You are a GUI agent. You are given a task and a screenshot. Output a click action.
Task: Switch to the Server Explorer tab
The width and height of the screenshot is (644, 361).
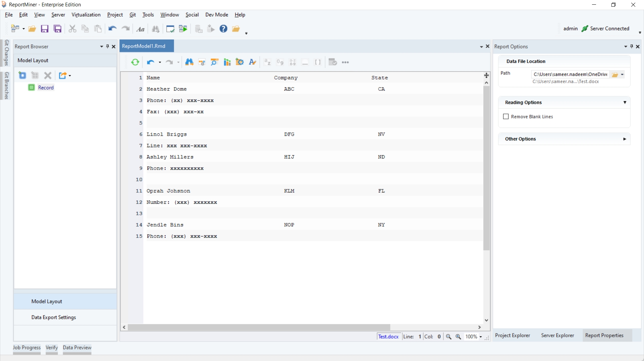pyautogui.click(x=557, y=336)
